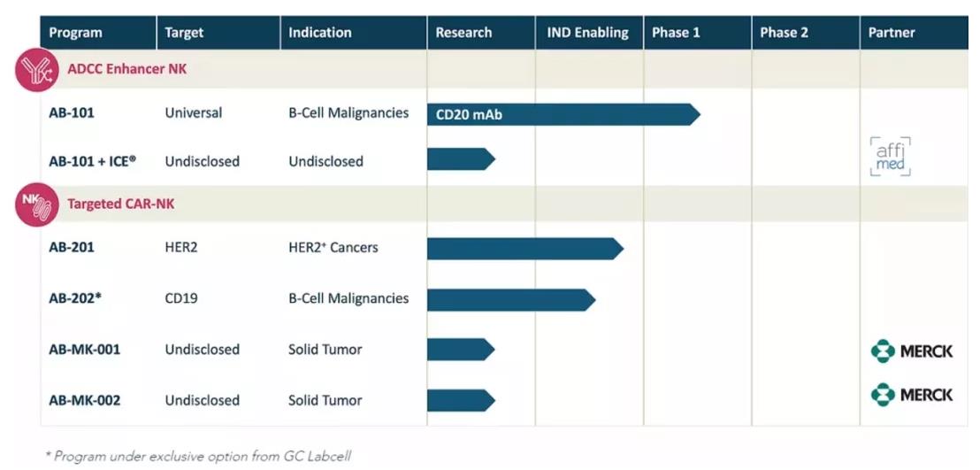Click the ADCC Enhancer NK section title
Viewport: 980px width, 470px height.
tap(127, 68)
